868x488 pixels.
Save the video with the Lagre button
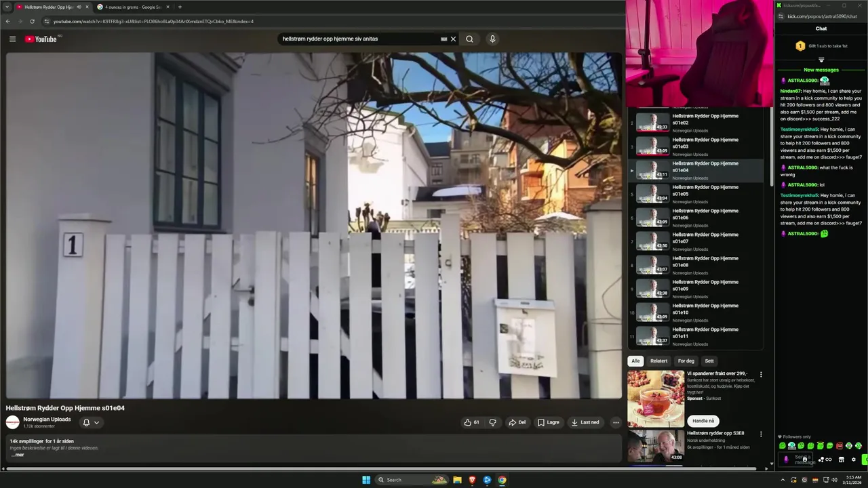(549, 422)
